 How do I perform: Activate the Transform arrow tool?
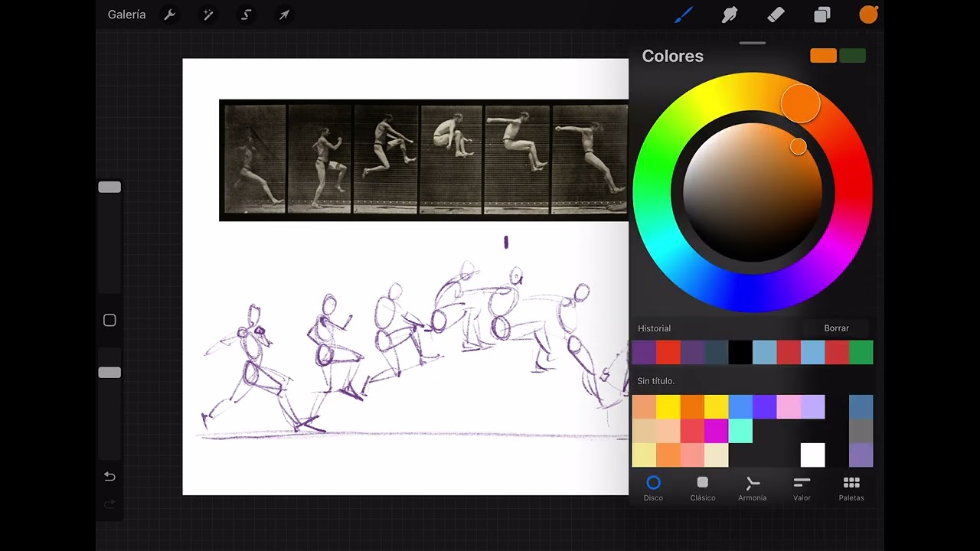click(284, 15)
